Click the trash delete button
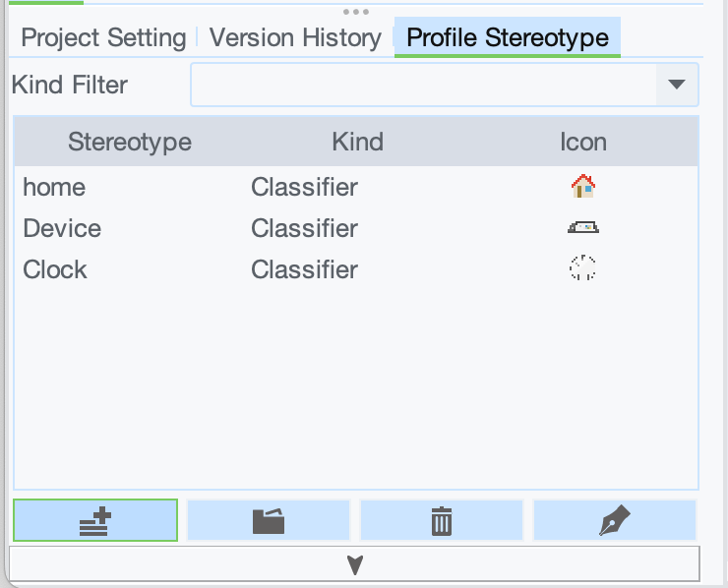 [442, 520]
